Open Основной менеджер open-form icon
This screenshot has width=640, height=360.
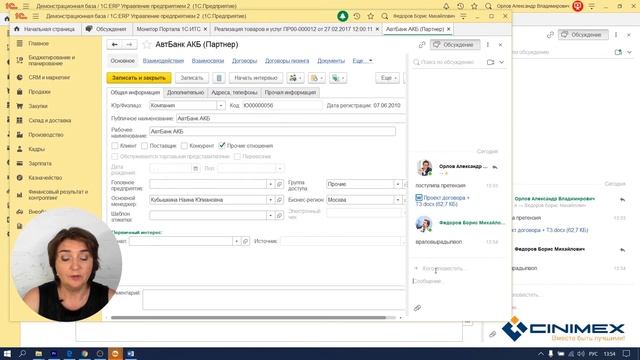coord(280,200)
